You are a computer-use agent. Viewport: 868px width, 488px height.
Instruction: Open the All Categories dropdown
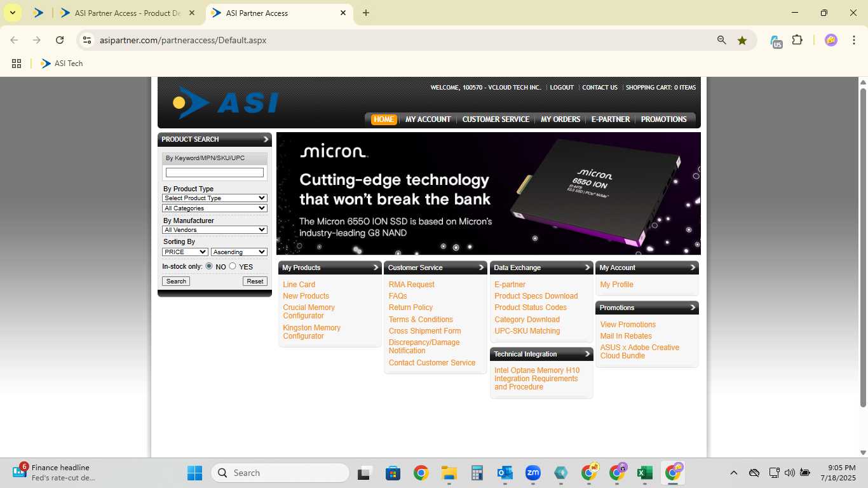(215, 208)
